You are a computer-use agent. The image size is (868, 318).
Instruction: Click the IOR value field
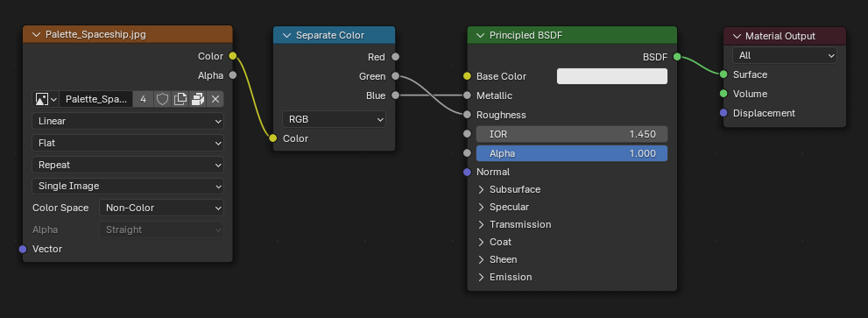coord(572,134)
